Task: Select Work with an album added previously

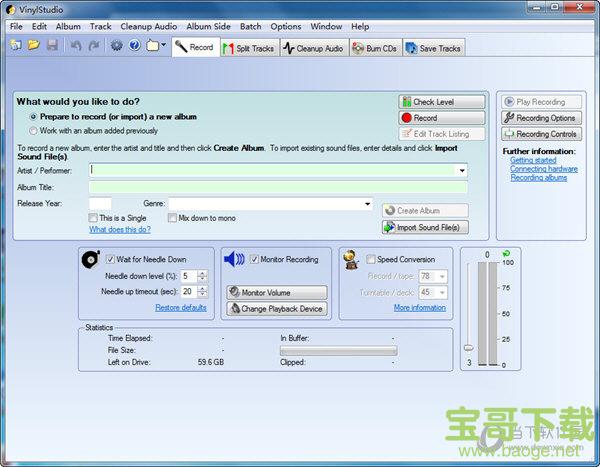Action: click(33, 130)
